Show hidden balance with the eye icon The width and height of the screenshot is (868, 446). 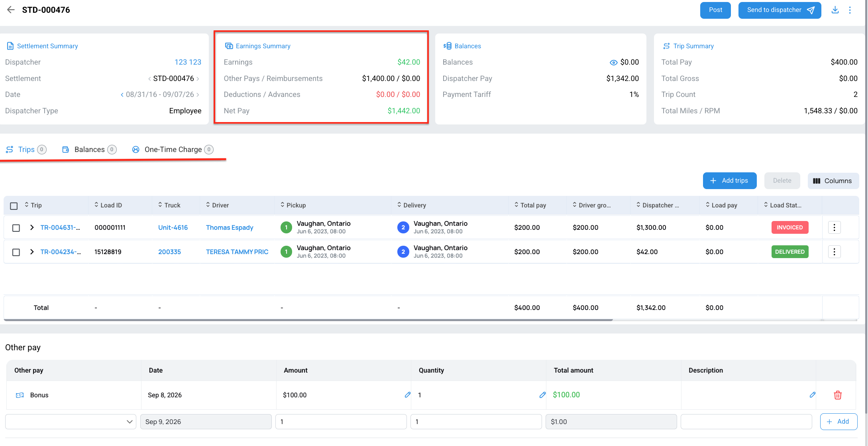(613, 62)
